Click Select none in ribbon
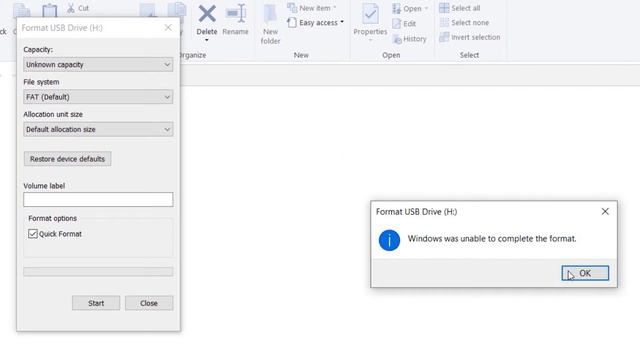Viewport: 640px width, 360px height. click(464, 22)
